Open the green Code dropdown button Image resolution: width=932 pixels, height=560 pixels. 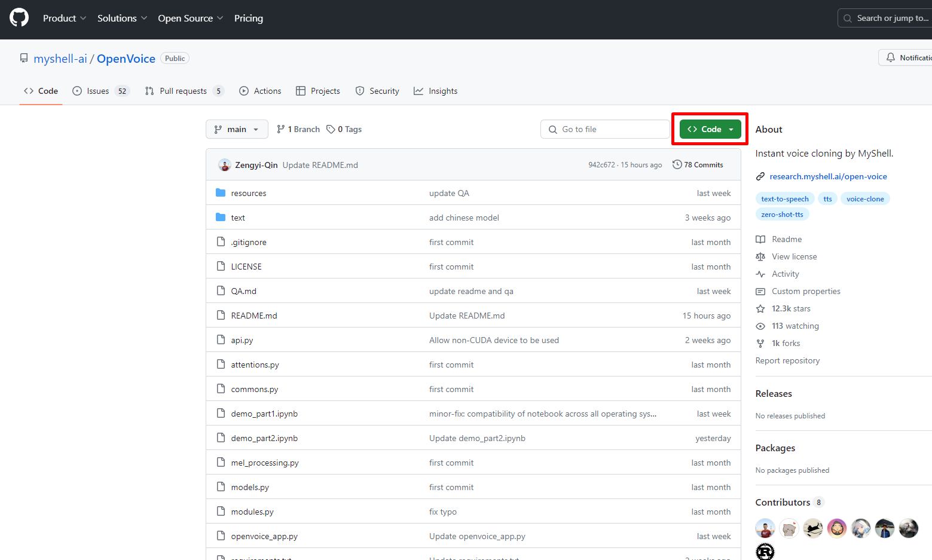point(710,129)
